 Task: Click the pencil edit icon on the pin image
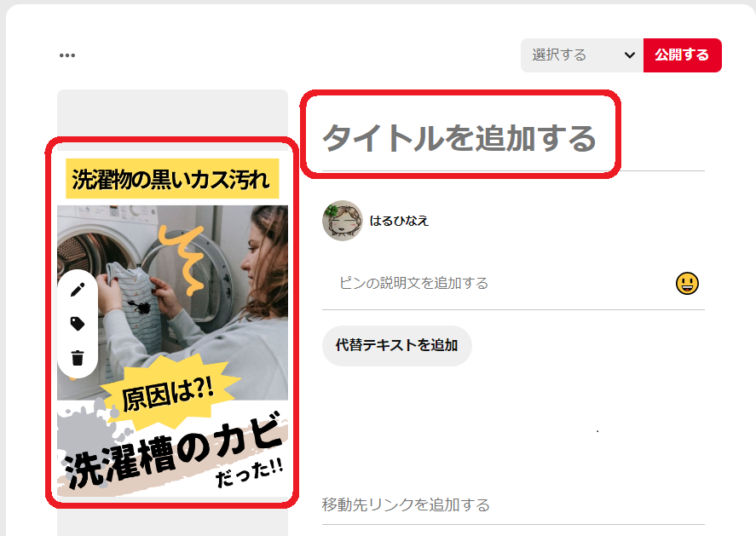point(78,289)
